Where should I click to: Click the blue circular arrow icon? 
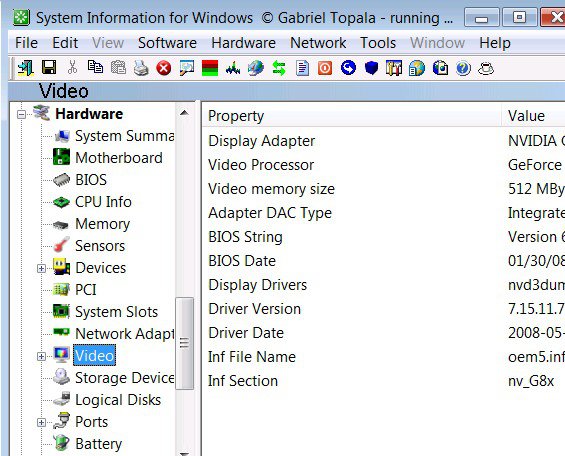(348, 68)
